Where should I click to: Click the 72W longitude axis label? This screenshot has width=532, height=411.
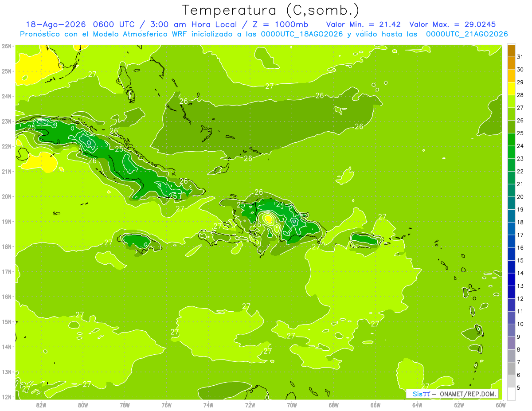[x=250, y=405]
